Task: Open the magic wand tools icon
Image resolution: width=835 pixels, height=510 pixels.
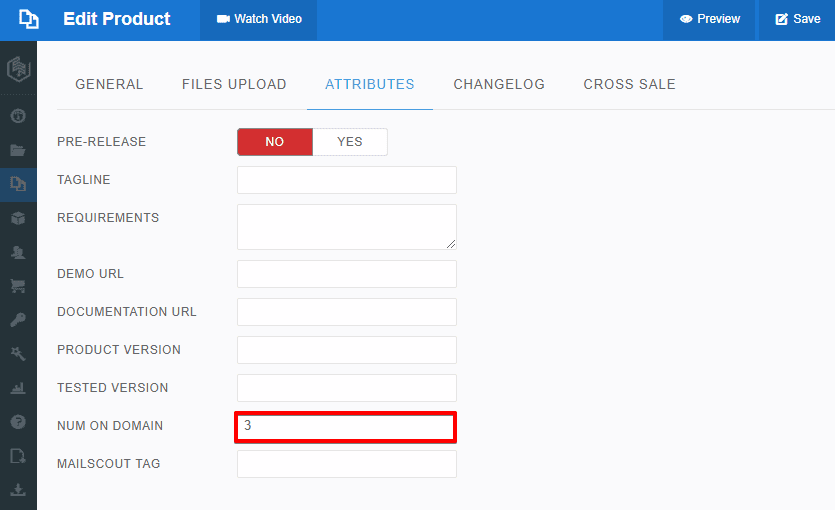Action: point(18,354)
